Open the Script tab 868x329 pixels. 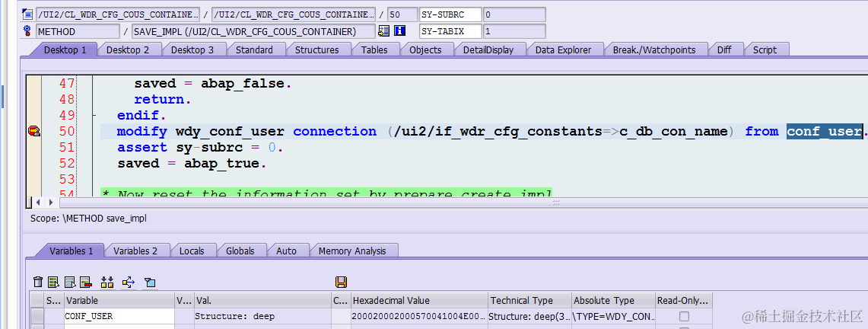(x=765, y=50)
